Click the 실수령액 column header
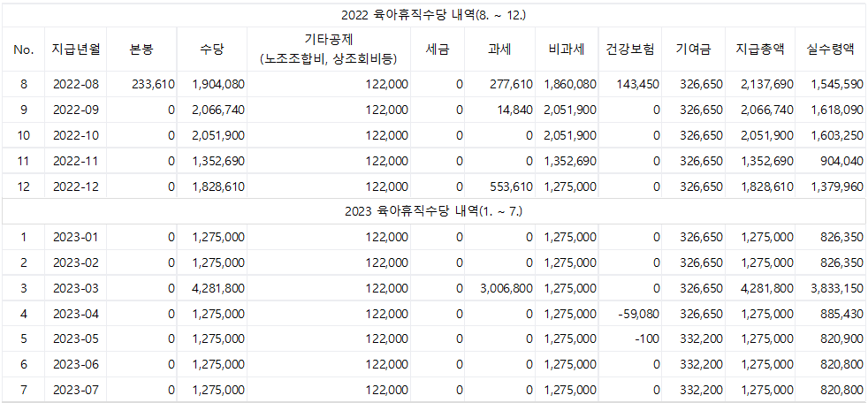The height and width of the screenshot is (403, 868). (x=830, y=49)
